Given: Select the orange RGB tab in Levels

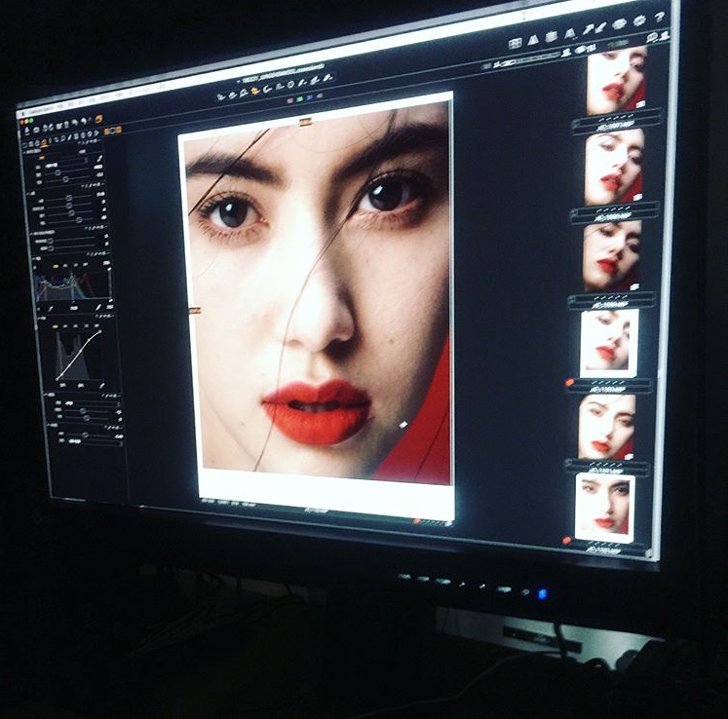Looking at the screenshot, I should (x=56, y=266).
